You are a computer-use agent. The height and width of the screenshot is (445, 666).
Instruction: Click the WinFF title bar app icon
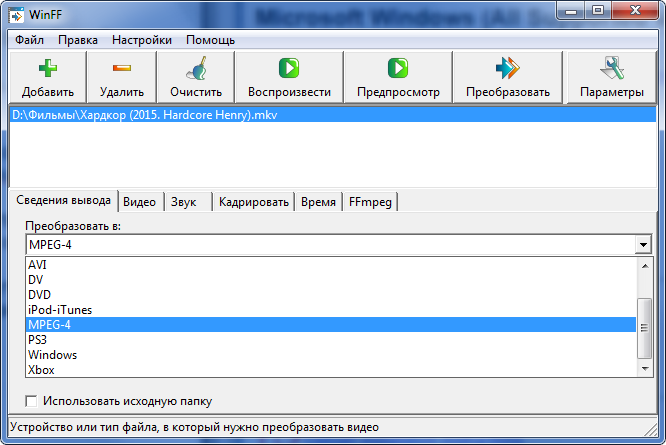tap(17, 14)
